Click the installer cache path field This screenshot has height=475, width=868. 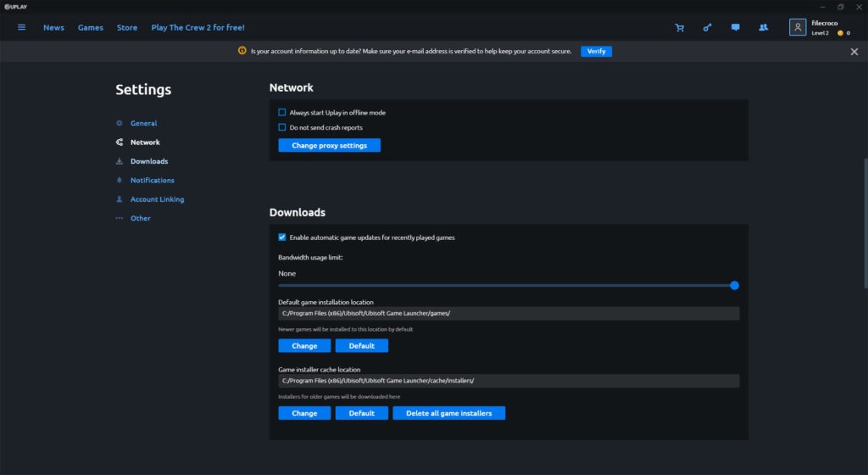509,381
